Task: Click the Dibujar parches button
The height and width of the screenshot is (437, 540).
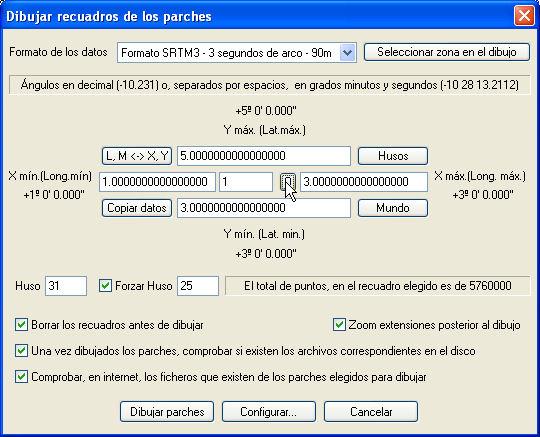Action: 167,412
